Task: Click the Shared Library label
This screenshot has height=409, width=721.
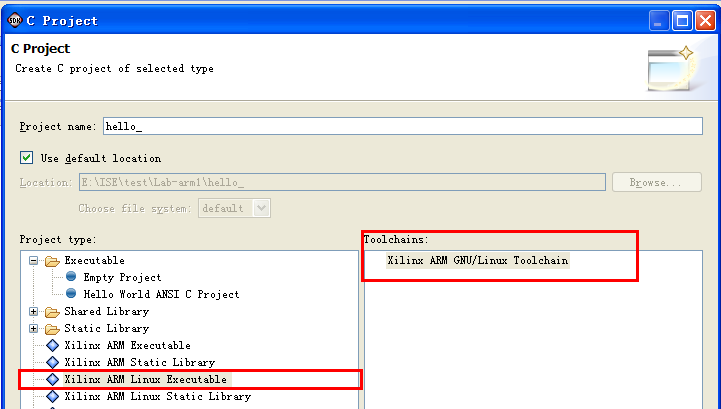Action: [107, 311]
